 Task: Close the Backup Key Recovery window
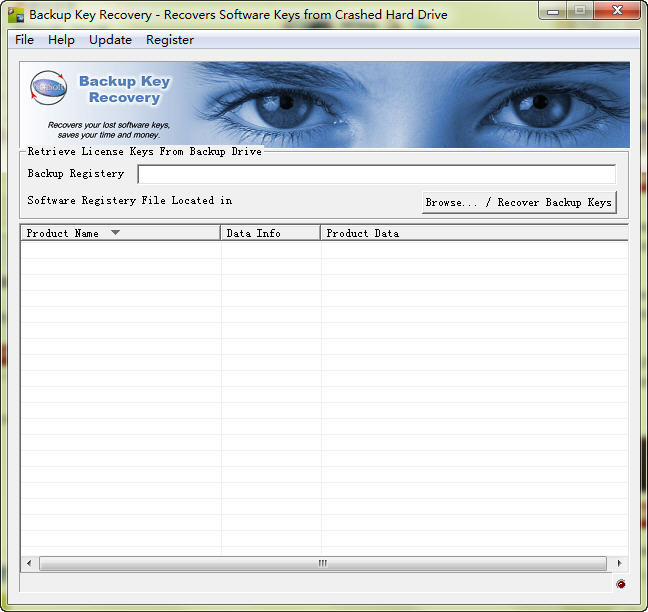(617, 11)
